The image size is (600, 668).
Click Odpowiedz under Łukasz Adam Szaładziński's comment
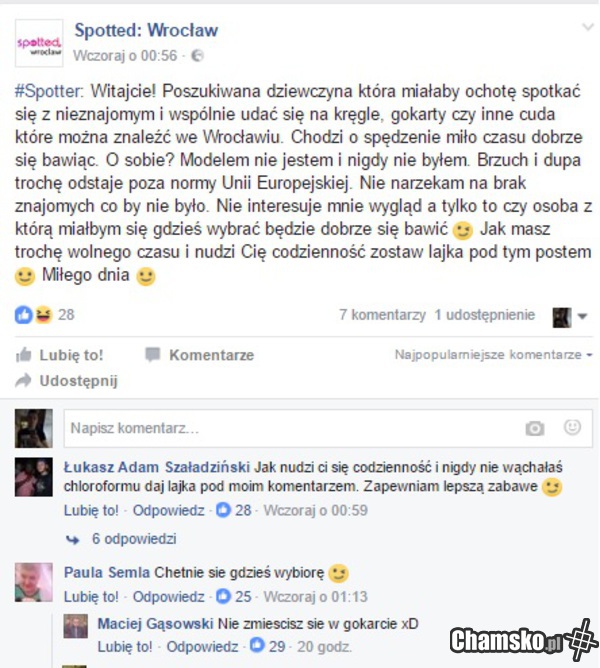coord(169,510)
